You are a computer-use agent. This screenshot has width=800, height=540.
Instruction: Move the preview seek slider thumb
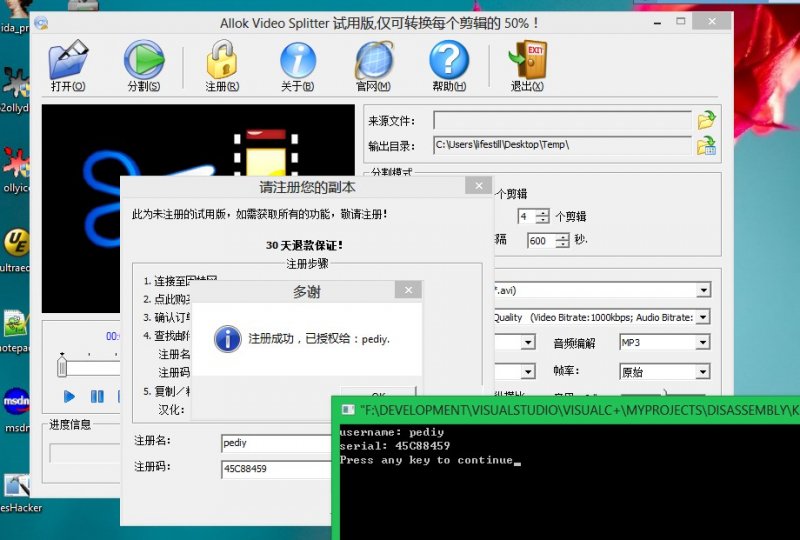[x=62, y=366]
